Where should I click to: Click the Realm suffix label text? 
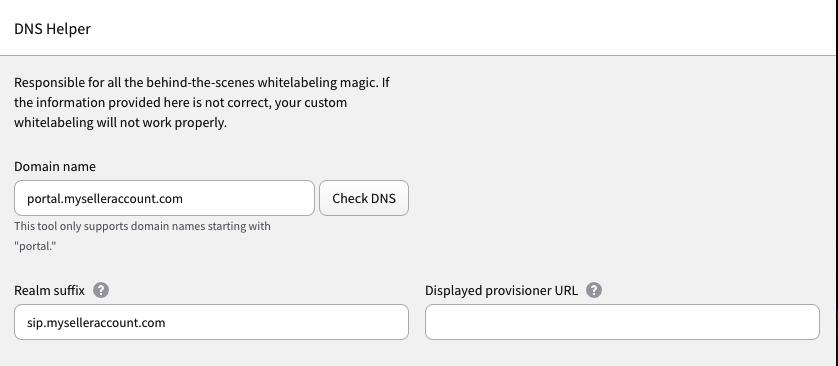(49, 290)
